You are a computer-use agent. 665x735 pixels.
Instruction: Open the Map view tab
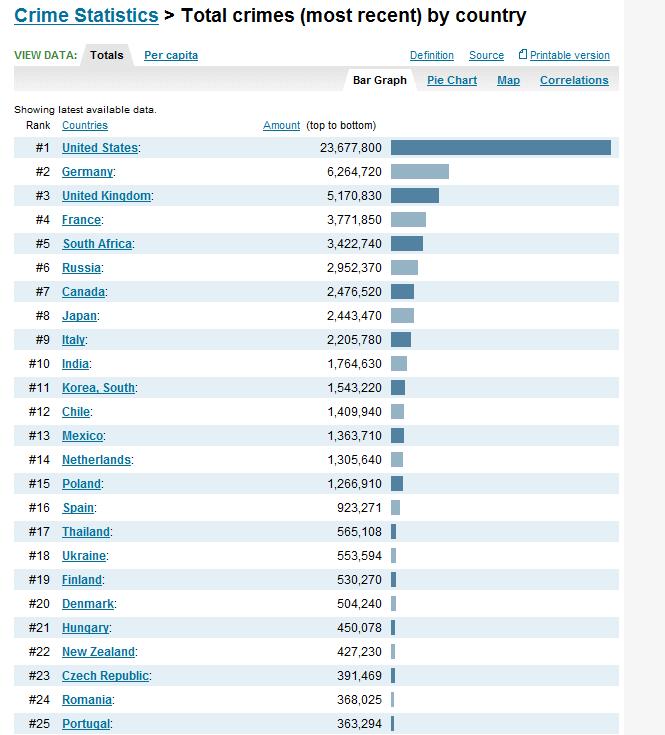click(x=508, y=80)
